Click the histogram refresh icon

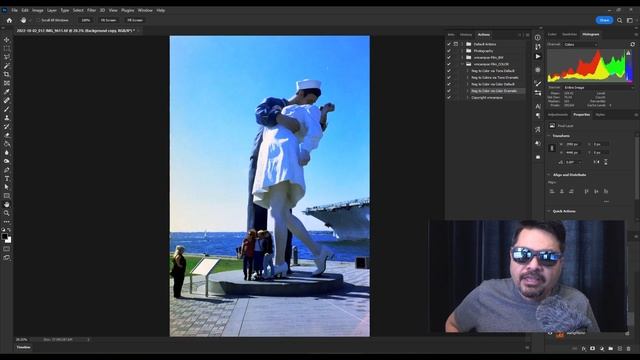point(633,44)
